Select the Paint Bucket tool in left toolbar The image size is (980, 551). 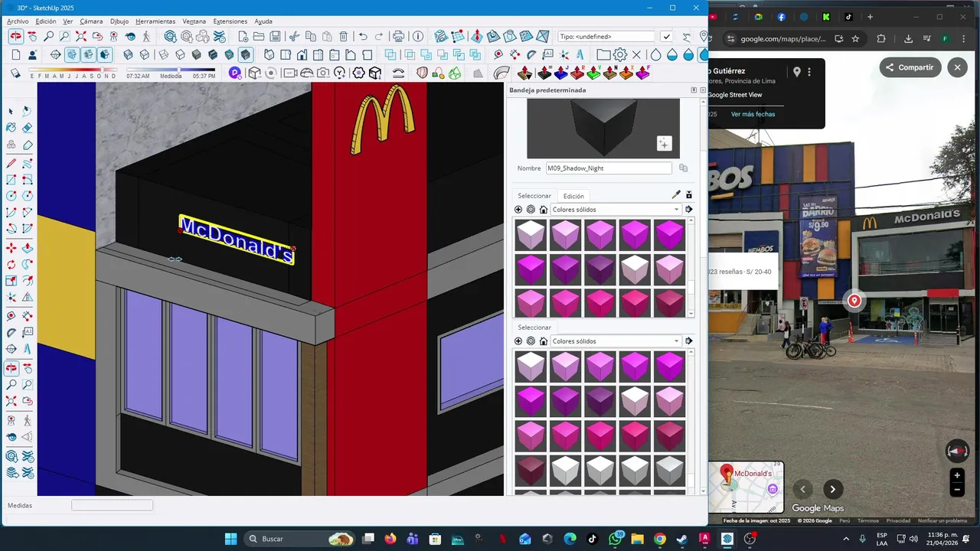pos(11,128)
